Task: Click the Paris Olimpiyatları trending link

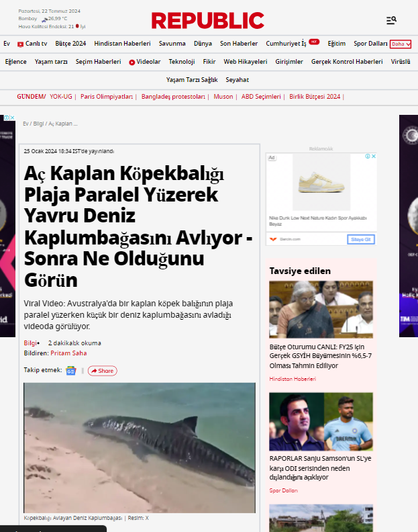Action: pos(107,97)
